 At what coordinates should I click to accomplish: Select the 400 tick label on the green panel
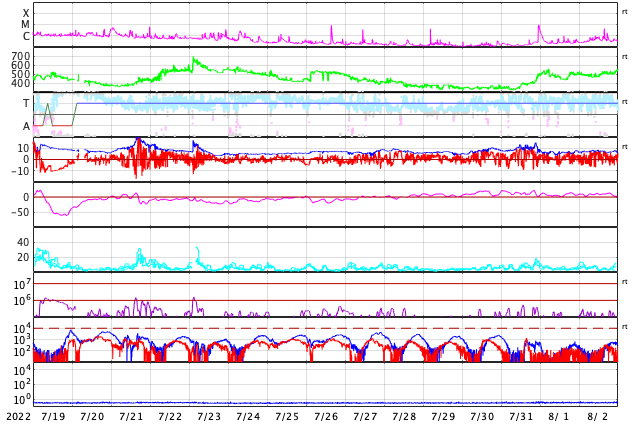click(21, 83)
